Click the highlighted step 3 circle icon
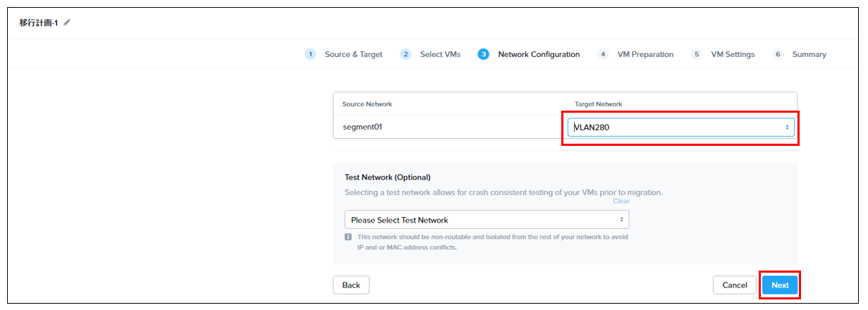The width and height of the screenshot is (868, 310). click(483, 54)
